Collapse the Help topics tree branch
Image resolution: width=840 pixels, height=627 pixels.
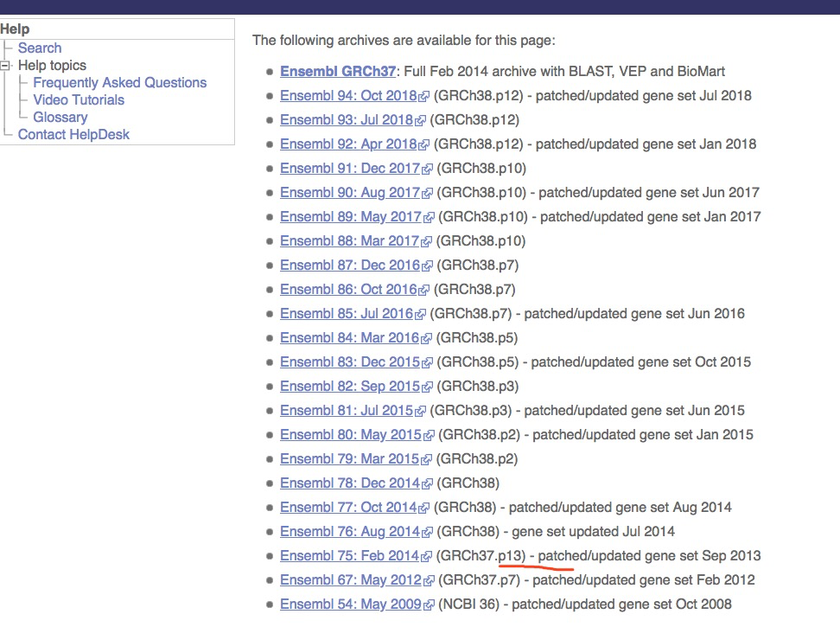point(7,65)
